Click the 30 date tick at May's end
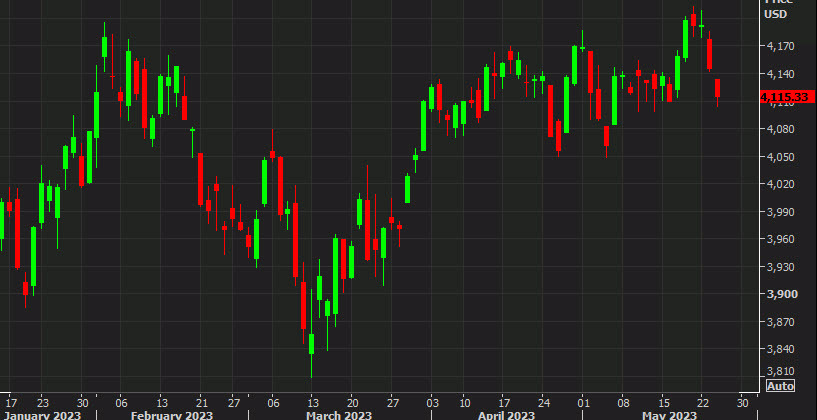 [742, 403]
